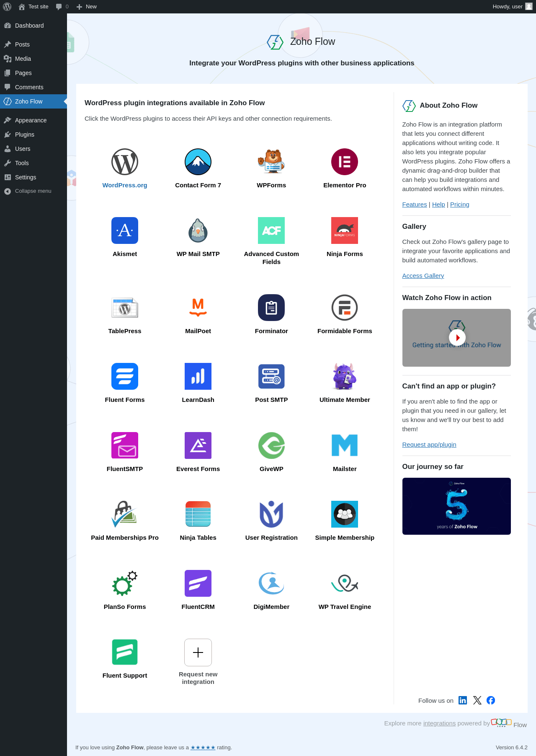Click the DigiMember icon
The width and height of the screenshot is (536, 756).
(x=271, y=583)
